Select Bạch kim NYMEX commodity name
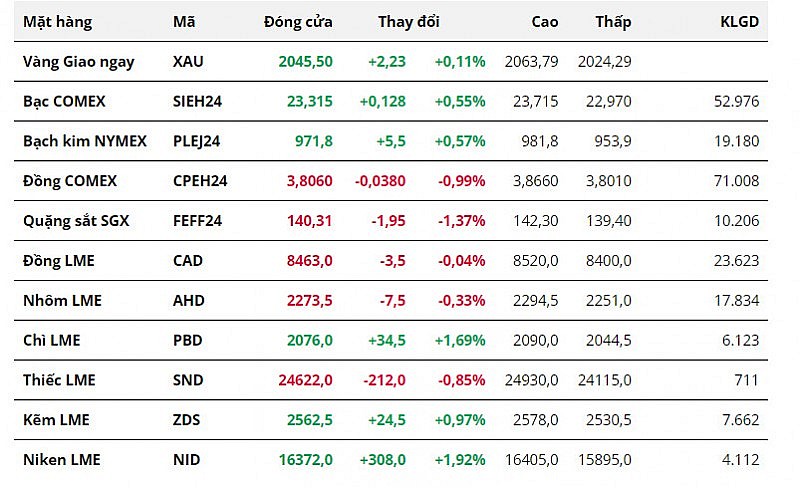The image size is (800, 488). 85,141
